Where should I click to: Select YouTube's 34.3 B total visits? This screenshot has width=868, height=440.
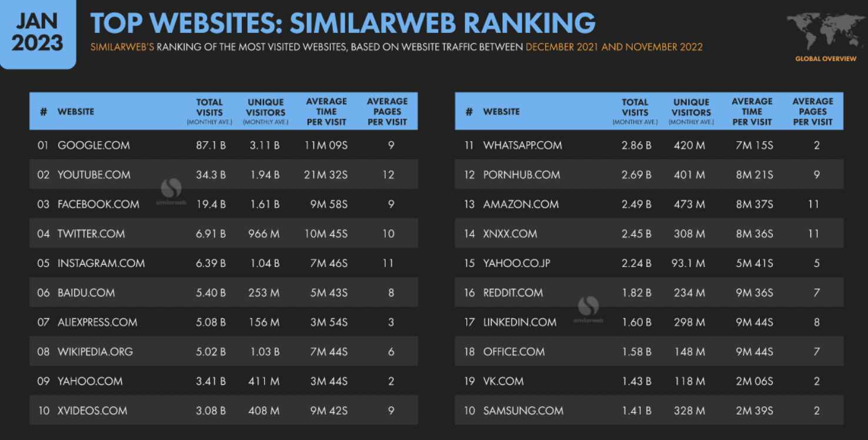[x=211, y=175]
